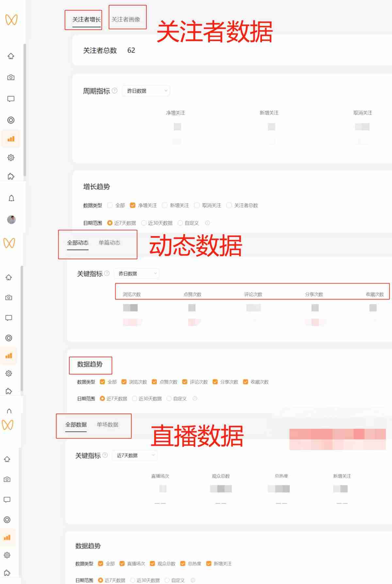This screenshot has width=392, height=584.
Task: Open target circle icon in 直播数据 sidebar
Action: (7, 520)
